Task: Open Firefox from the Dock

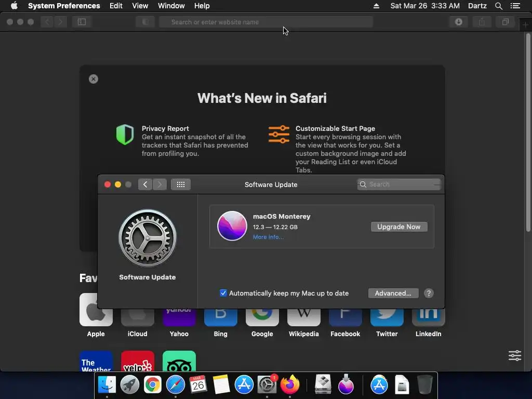Action: click(290, 385)
